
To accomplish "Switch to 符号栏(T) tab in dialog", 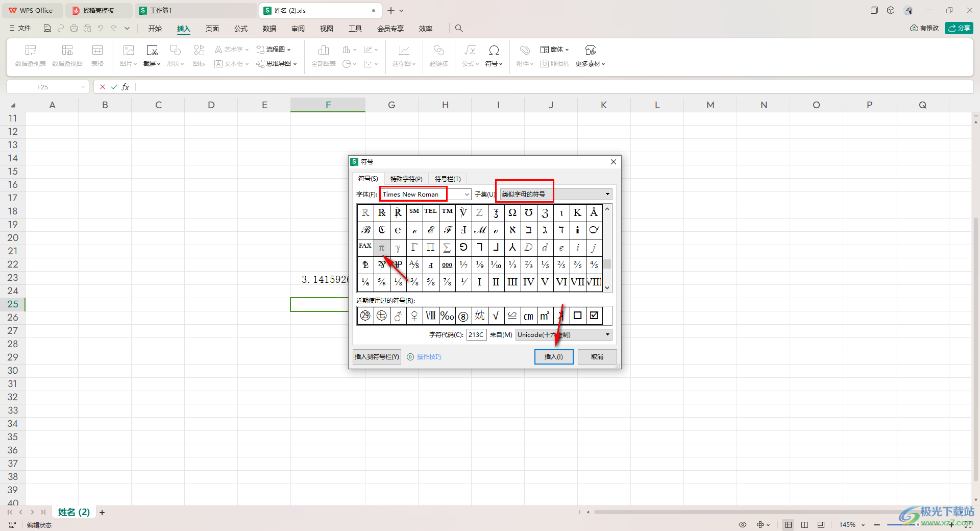I will point(448,179).
